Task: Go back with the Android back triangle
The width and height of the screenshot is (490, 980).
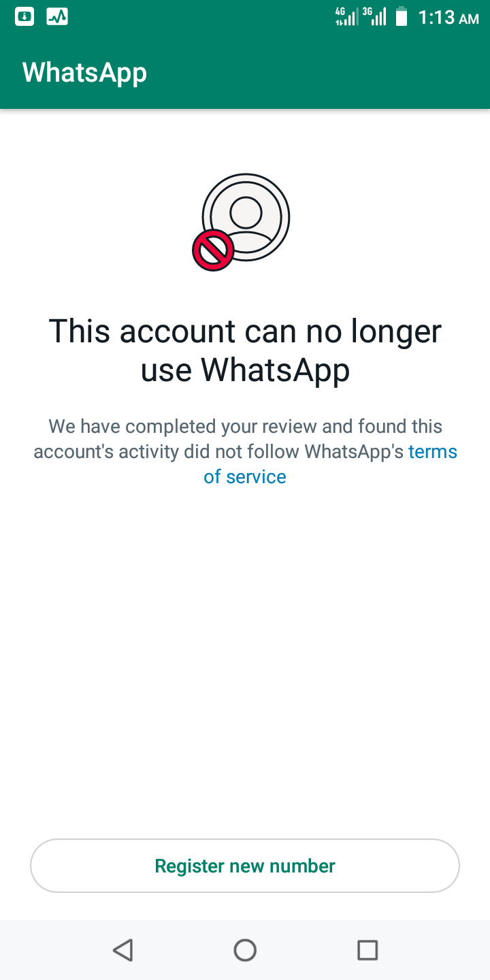Action: click(x=122, y=950)
